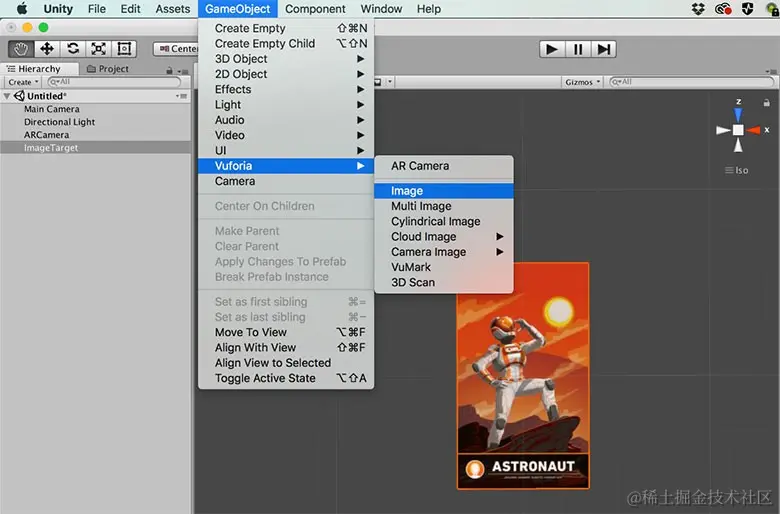Select Create Empty Child

[x=286, y=44]
